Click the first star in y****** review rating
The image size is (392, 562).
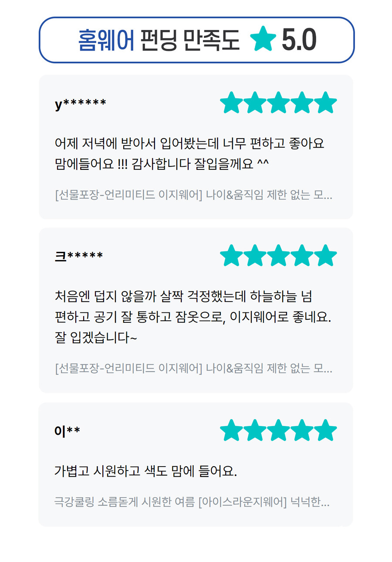(x=232, y=103)
